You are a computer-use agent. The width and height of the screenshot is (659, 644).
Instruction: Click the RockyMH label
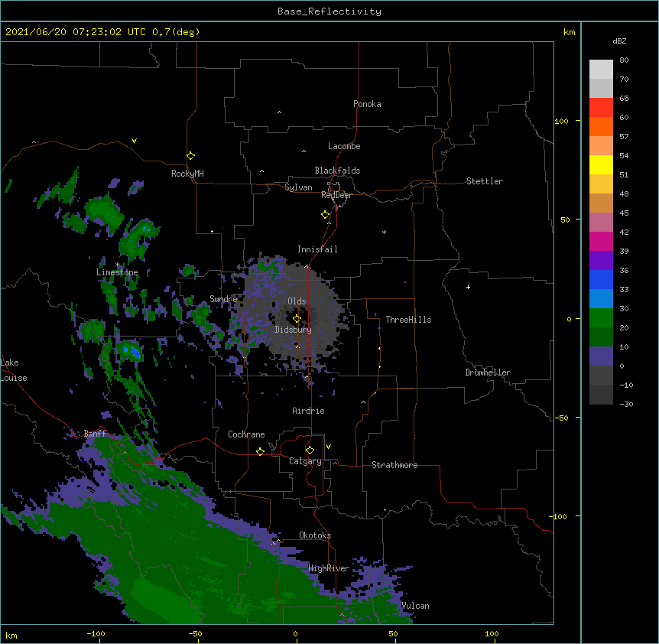pyautogui.click(x=187, y=174)
